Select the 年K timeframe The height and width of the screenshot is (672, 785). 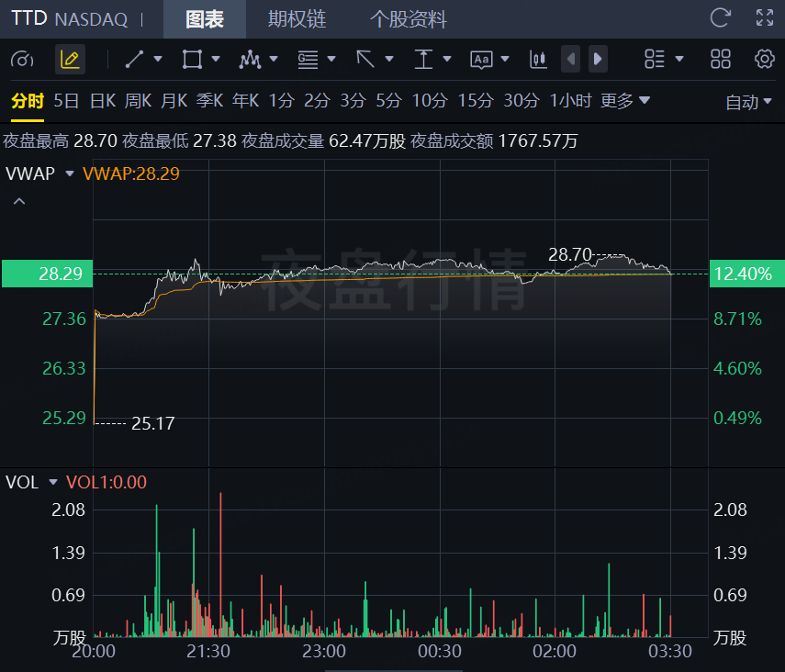(245, 101)
